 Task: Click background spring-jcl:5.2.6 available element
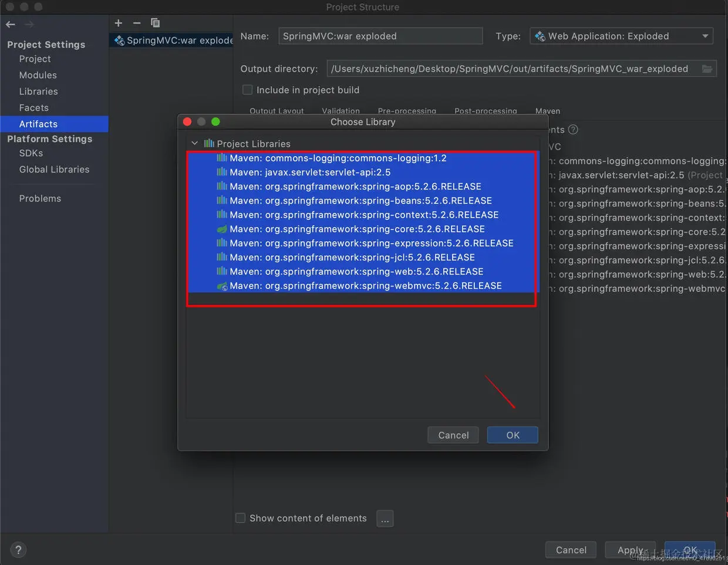coord(638,260)
